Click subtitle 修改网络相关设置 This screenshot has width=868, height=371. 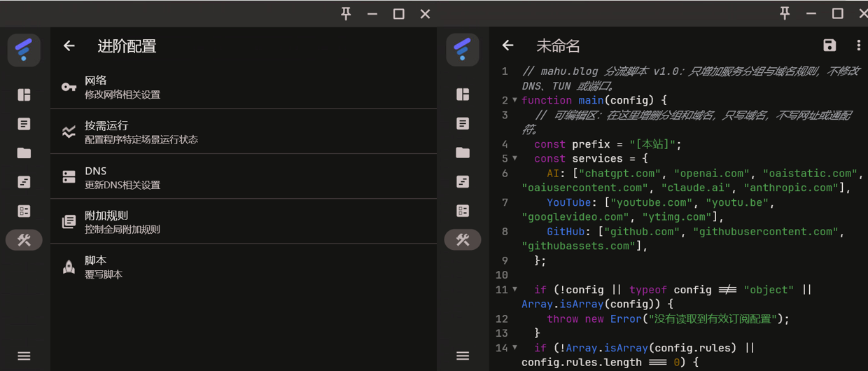point(122,94)
